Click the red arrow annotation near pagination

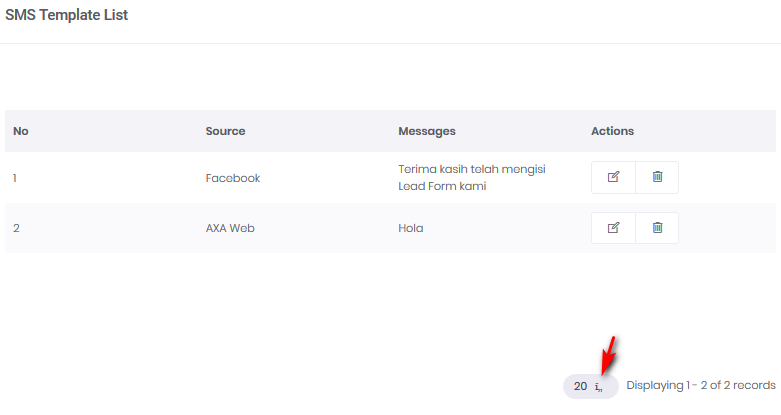(x=607, y=355)
